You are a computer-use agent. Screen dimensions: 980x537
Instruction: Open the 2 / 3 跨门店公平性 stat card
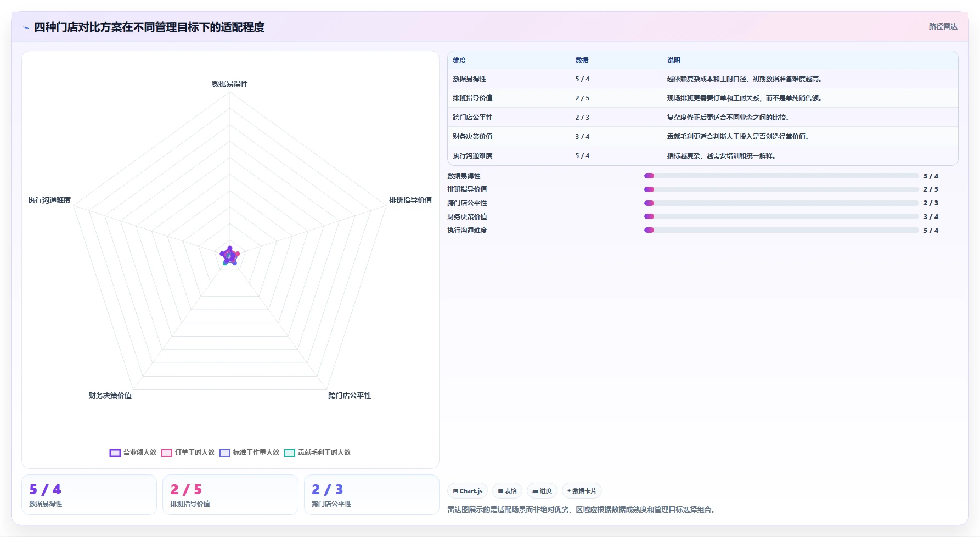point(371,495)
